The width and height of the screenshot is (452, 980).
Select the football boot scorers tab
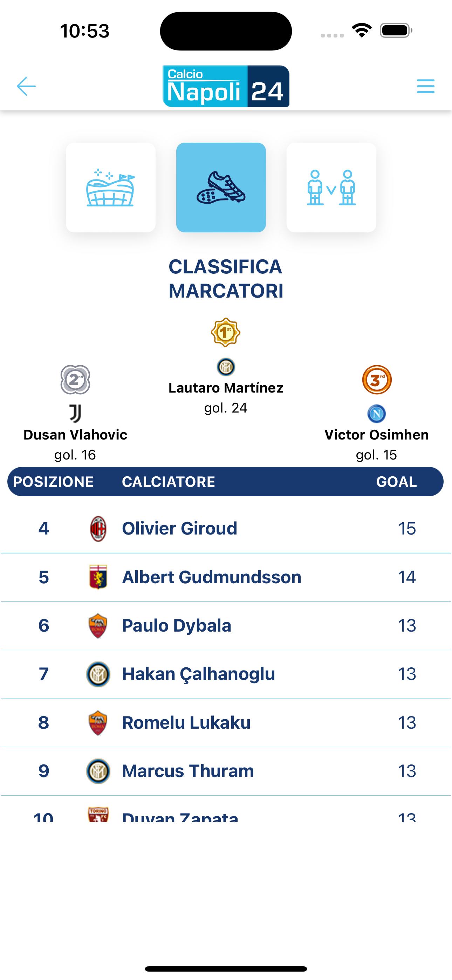(x=221, y=188)
